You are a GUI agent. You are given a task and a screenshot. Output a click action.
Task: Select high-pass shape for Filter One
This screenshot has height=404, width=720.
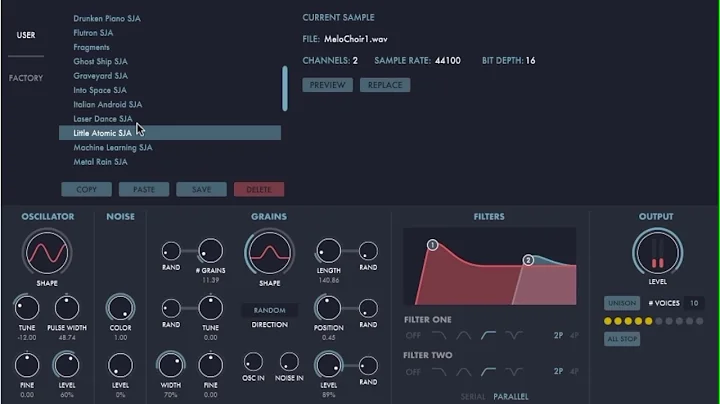pyautogui.click(x=488, y=336)
